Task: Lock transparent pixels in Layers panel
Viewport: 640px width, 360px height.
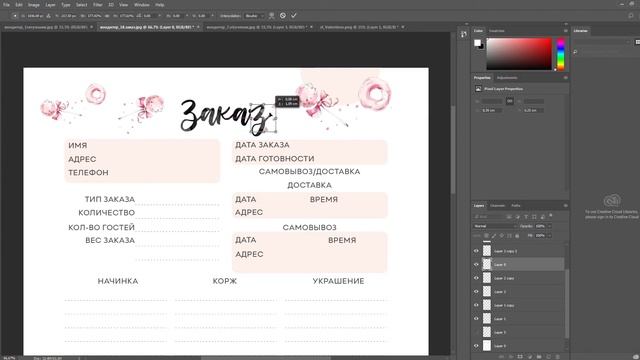Action: tap(486, 236)
